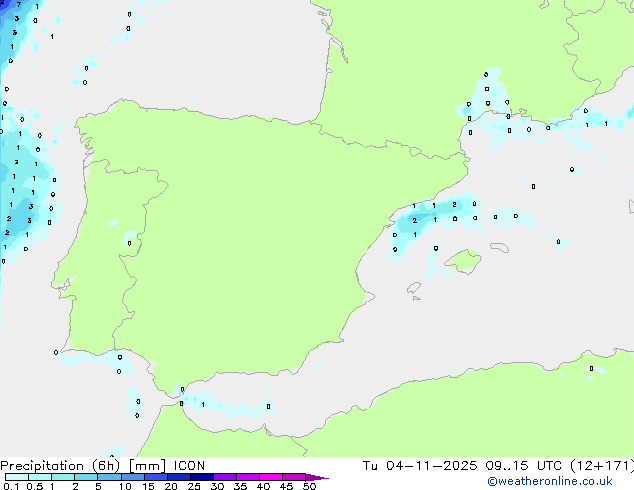Click Menorca island outline on the map
Viewport: 634px width, 490px height.
[500, 247]
